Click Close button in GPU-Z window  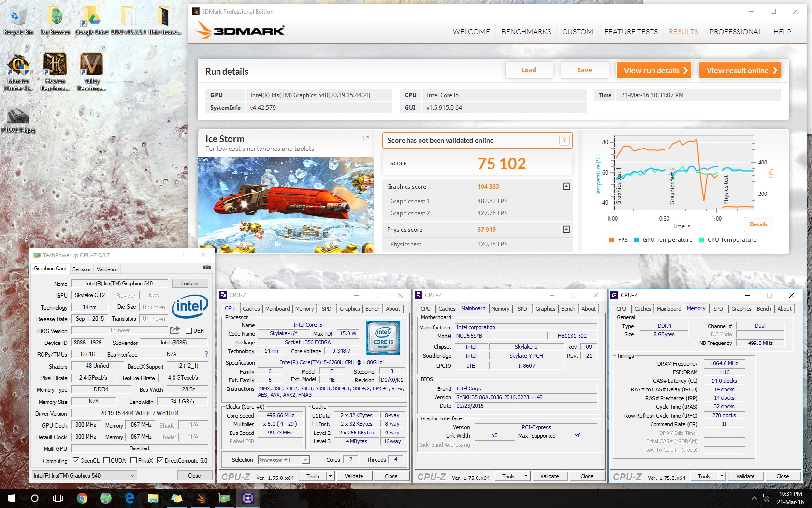pos(194,476)
